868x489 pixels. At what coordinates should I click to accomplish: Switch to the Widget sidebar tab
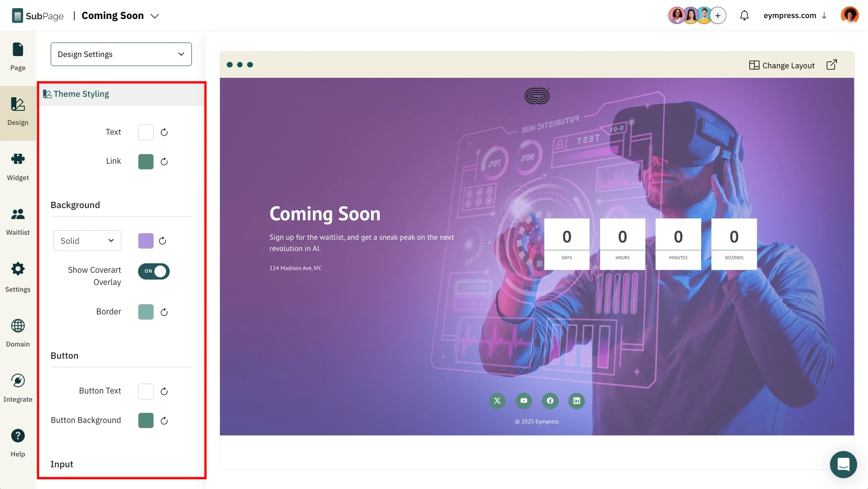tap(18, 166)
